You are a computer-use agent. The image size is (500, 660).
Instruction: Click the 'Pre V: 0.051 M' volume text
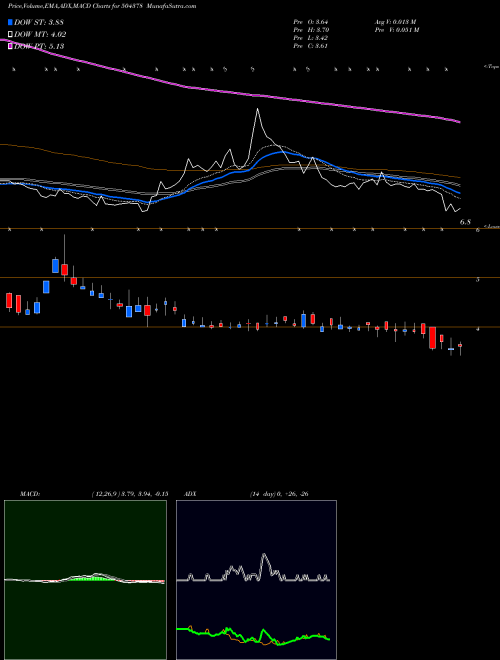[x=396, y=30]
